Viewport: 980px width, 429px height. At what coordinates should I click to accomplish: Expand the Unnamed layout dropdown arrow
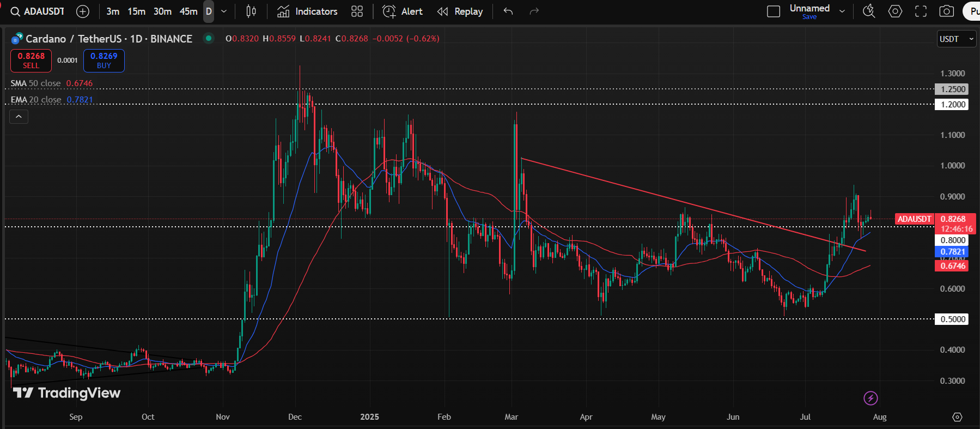click(842, 11)
